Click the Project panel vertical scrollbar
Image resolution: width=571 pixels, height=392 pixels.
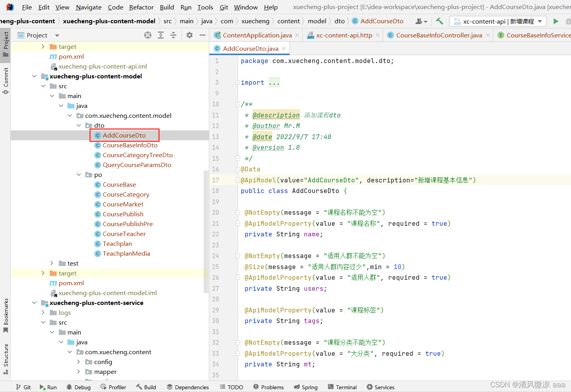click(206, 231)
